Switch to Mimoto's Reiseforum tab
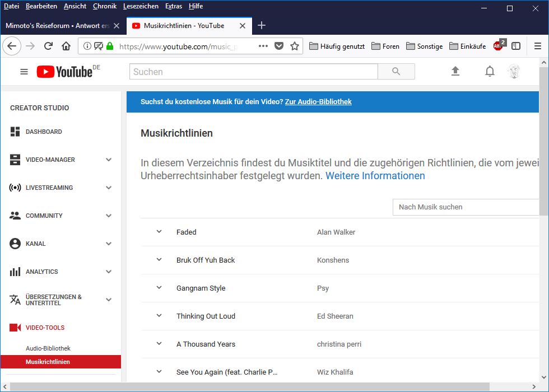 pos(57,26)
